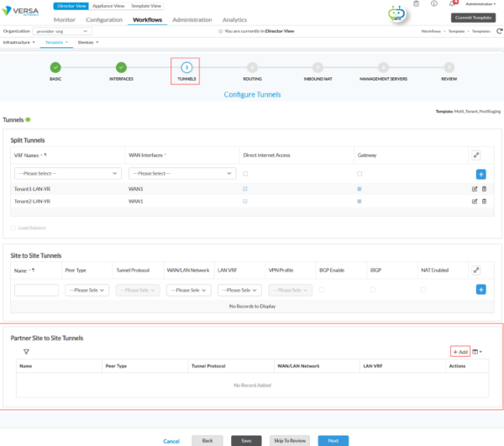Open the notifications bell icon
504x446 pixels.
click(x=452, y=4)
